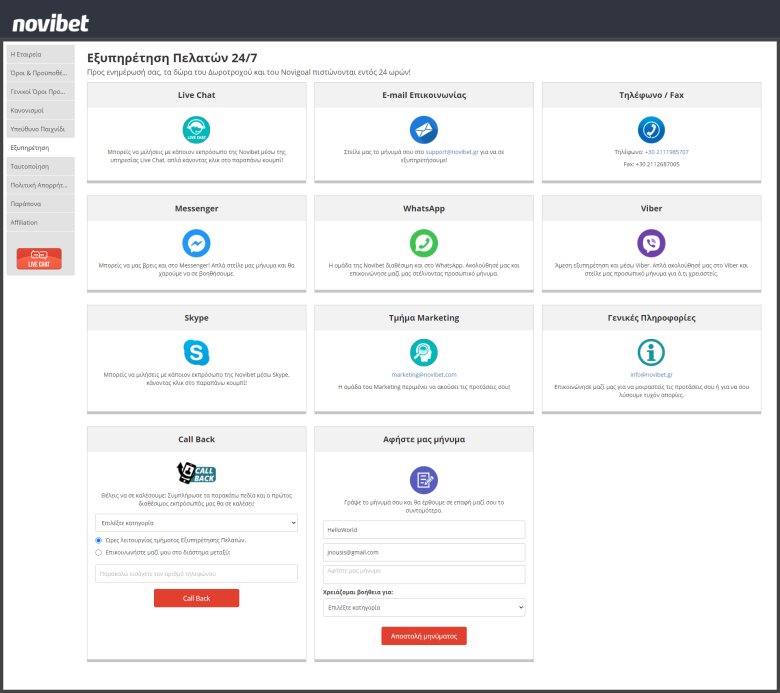The width and height of the screenshot is (780, 693).
Task: Click the Χρειάζομαι βοήθεια για: label
Action: pos(358,592)
